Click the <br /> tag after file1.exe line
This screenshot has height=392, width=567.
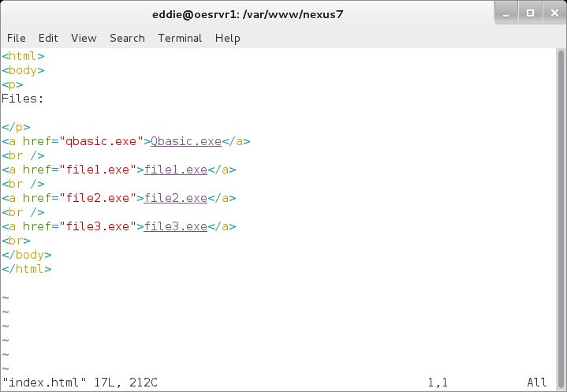pyautogui.click(x=23, y=184)
